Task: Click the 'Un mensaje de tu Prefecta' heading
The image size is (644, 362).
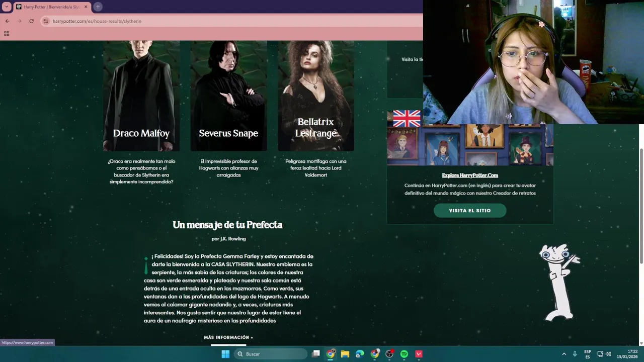Action: 227,225
